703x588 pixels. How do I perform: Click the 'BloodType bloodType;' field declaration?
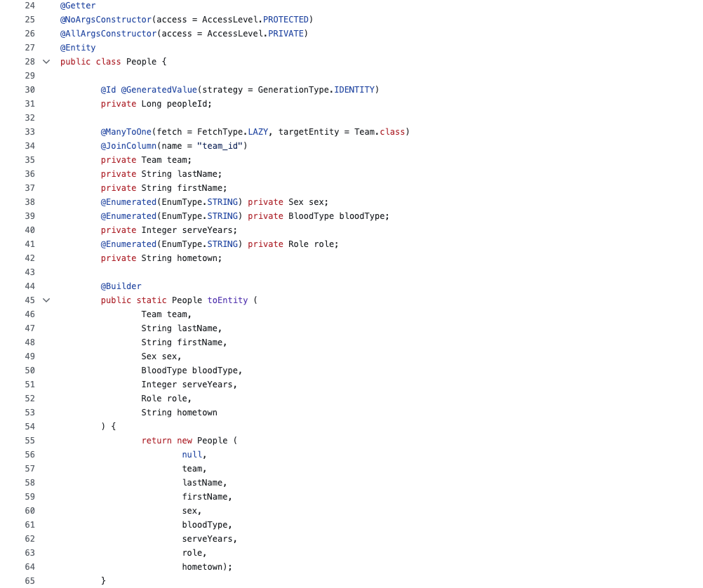[339, 216]
